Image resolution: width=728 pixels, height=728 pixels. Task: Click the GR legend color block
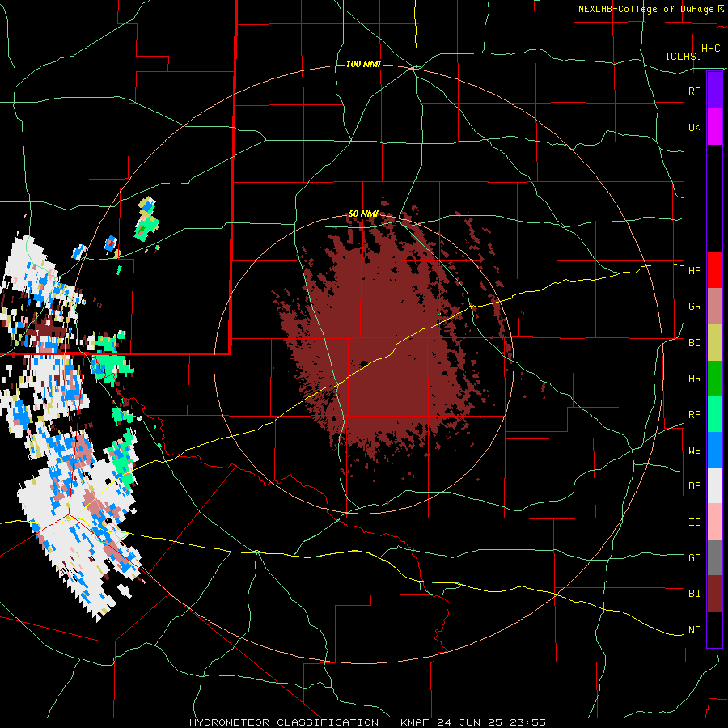tap(714, 307)
